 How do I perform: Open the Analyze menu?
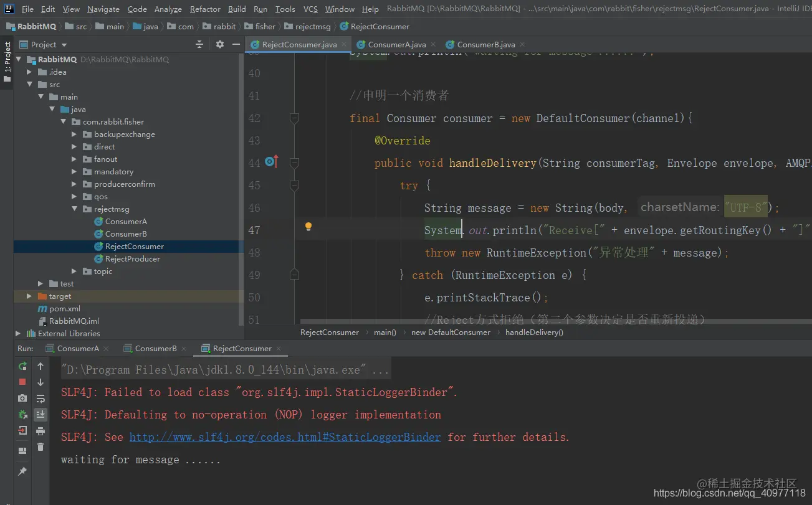[x=168, y=9]
